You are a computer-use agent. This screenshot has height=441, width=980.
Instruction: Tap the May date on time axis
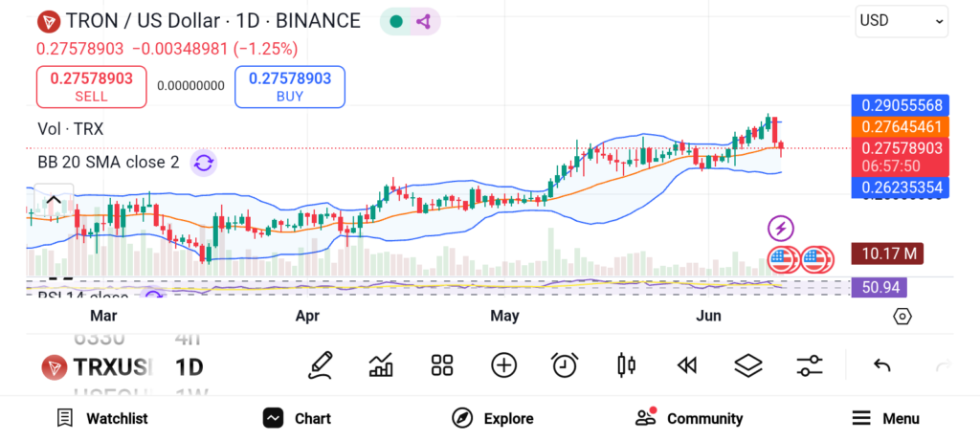pos(504,316)
